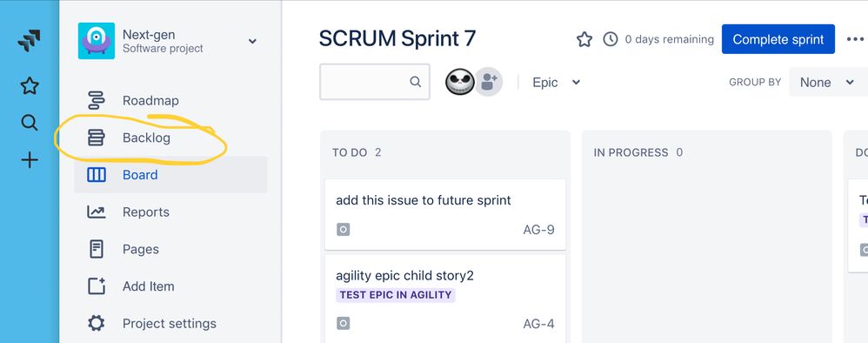
Task: Open global search via magnifier in blue sidebar
Action: point(30,123)
